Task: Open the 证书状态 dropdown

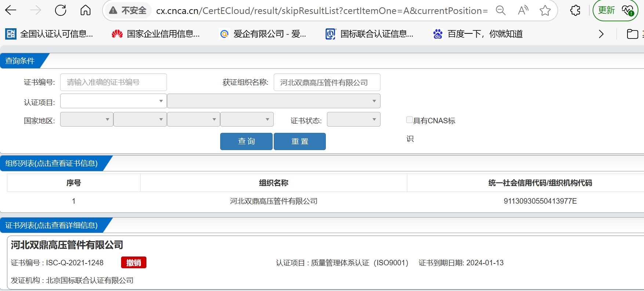Action: pyautogui.click(x=354, y=119)
